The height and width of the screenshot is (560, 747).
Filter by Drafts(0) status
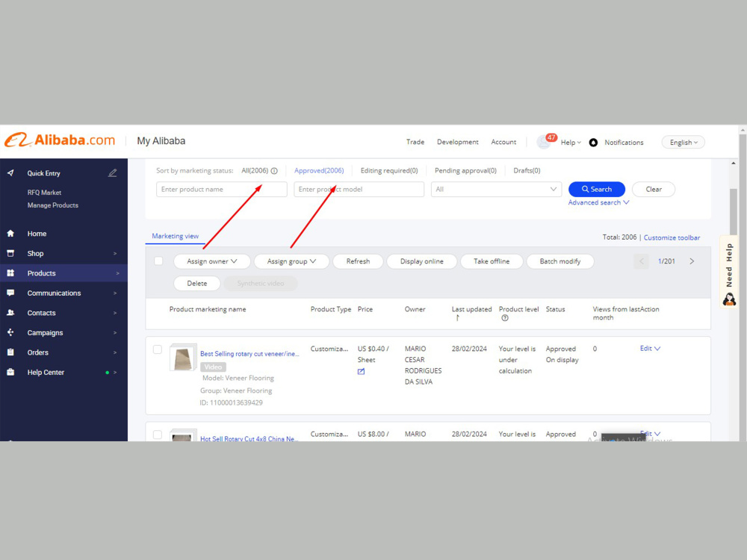coord(527,170)
